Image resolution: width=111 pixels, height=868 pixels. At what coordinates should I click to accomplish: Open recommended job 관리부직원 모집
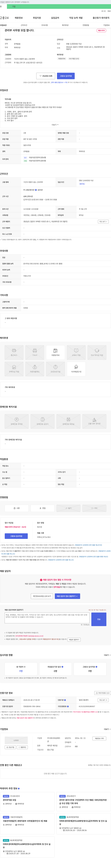9,800
